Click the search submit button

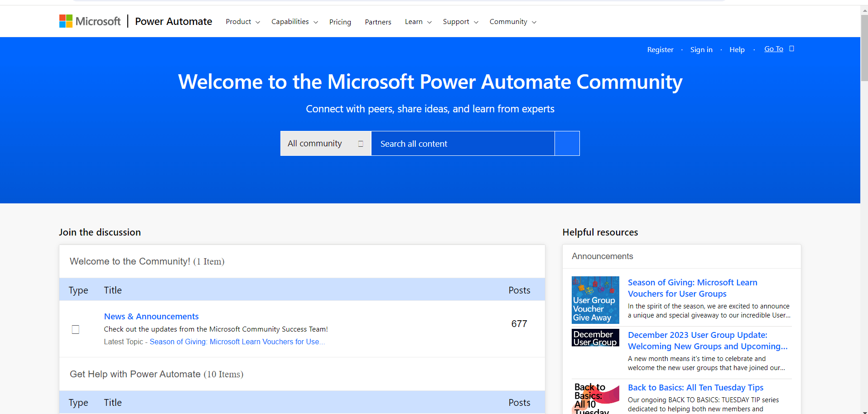pos(567,144)
